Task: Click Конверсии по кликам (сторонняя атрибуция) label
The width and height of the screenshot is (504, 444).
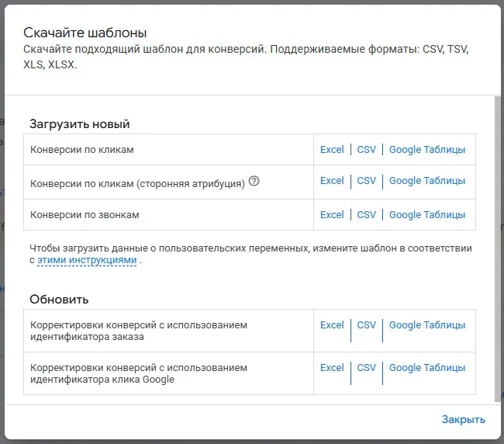Action: coord(137,184)
